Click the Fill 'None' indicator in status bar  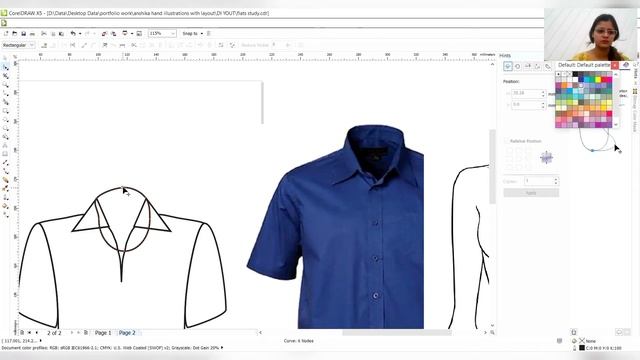click(x=588, y=341)
